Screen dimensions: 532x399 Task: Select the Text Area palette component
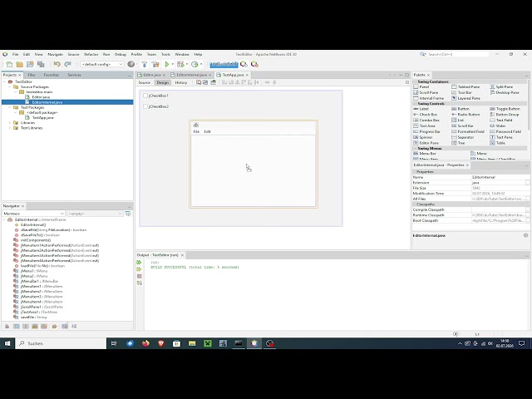coord(425,126)
